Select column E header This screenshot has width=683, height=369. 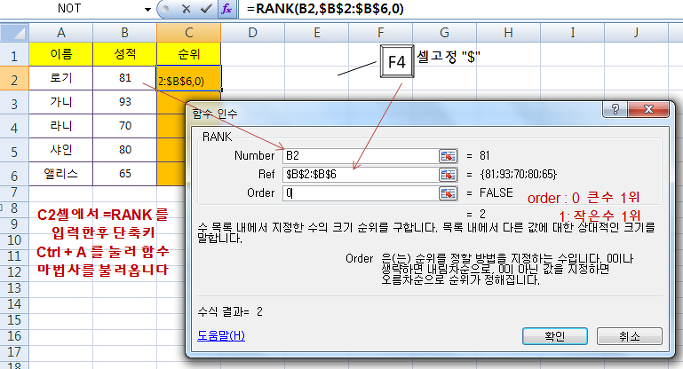click(x=317, y=33)
